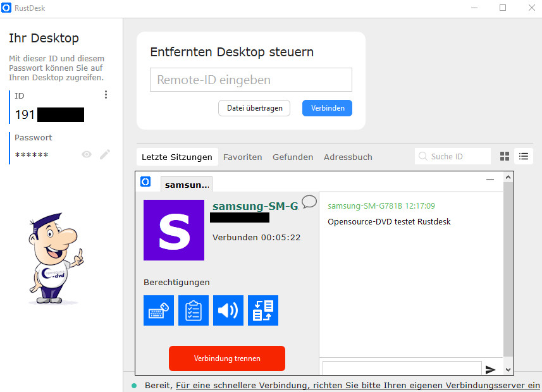Switch sessions to list view
The image size is (542, 392).
tap(523, 156)
